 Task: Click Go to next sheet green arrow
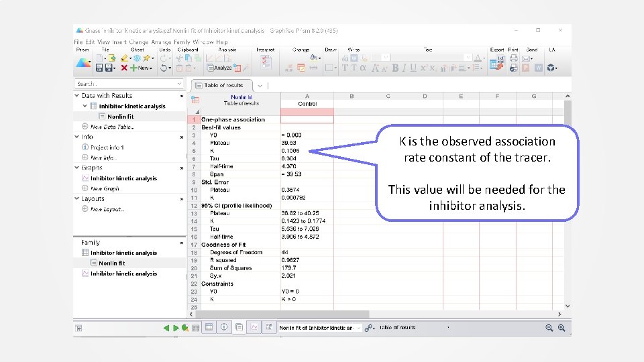coord(176,328)
